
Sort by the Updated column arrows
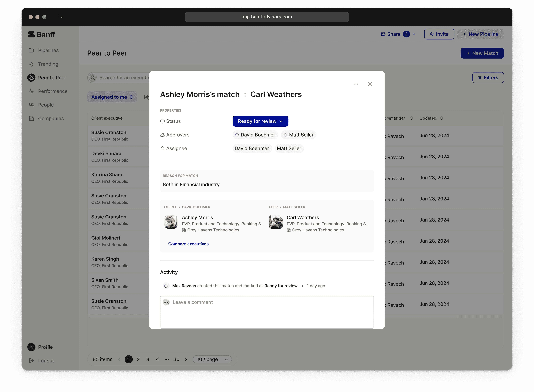click(x=442, y=118)
